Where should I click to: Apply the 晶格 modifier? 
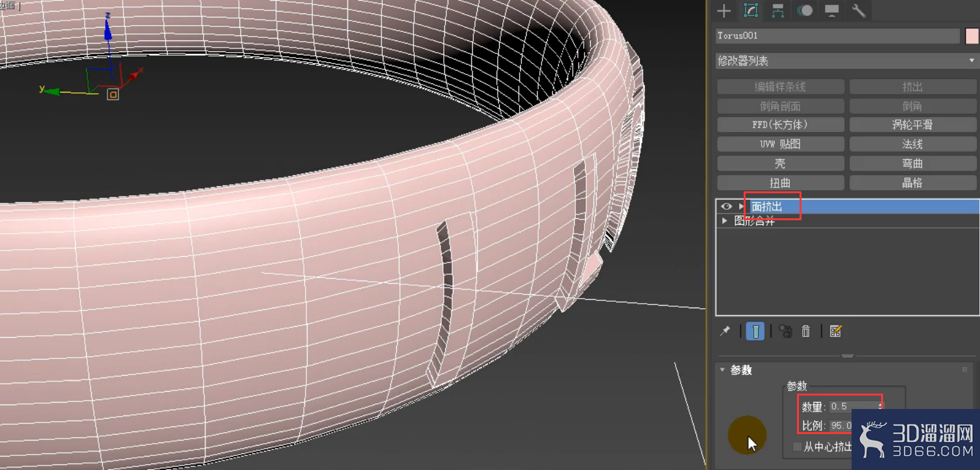tap(913, 183)
